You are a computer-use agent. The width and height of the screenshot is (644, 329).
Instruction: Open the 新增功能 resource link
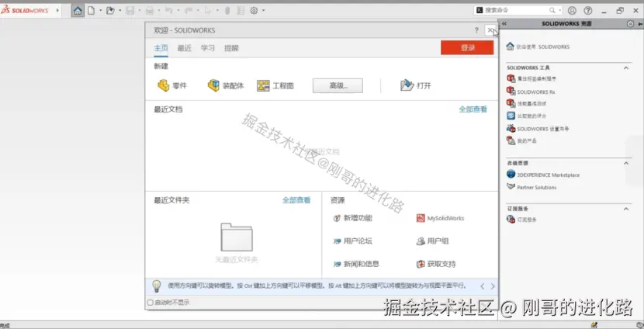[x=353, y=218]
